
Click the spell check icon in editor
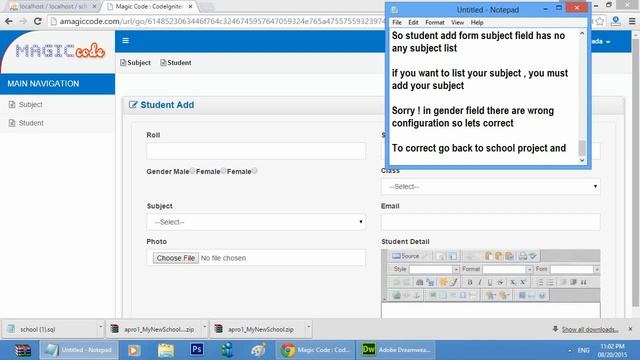point(533,256)
